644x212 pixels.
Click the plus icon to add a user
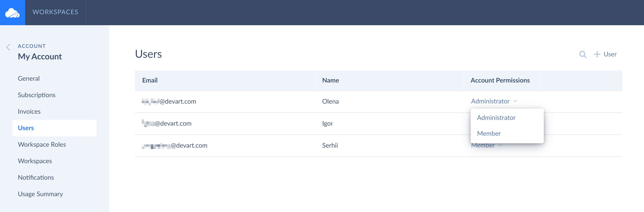[x=597, y=54]
